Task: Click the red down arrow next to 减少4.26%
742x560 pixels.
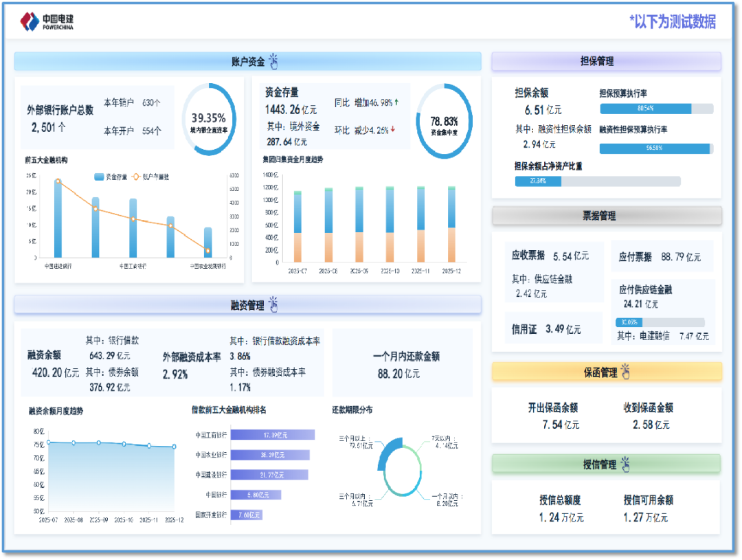Action: click(393, 129)
